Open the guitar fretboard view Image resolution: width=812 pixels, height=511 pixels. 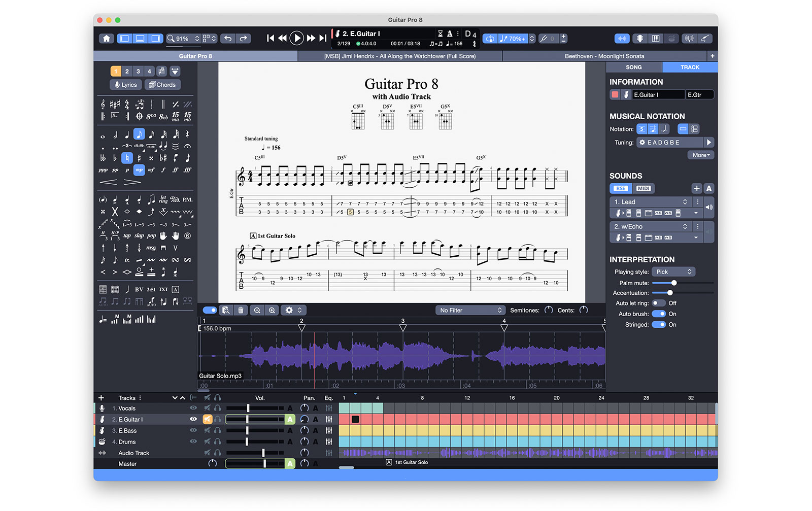[640, 39]
